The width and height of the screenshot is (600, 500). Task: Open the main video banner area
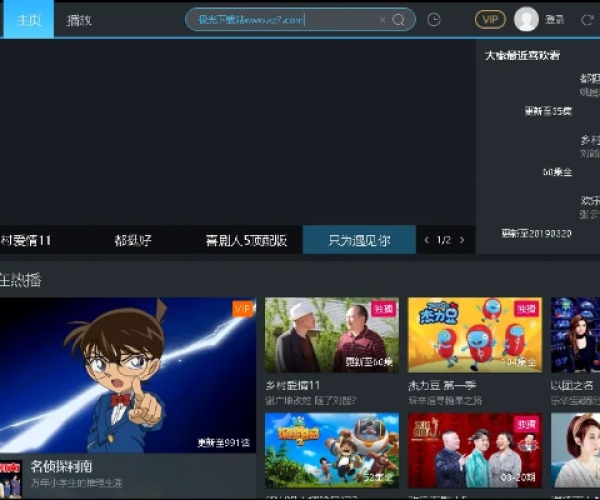point(238,132)
